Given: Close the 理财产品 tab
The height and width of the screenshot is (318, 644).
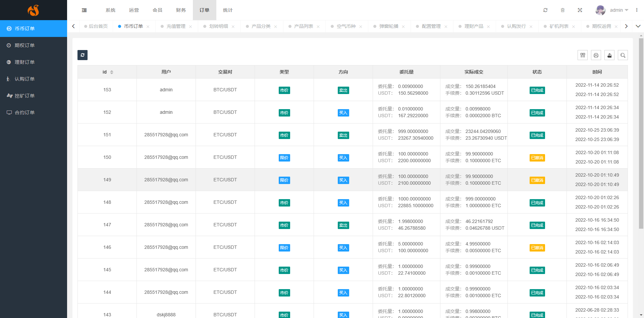Looking at the screenshot, I should point(489,27).
